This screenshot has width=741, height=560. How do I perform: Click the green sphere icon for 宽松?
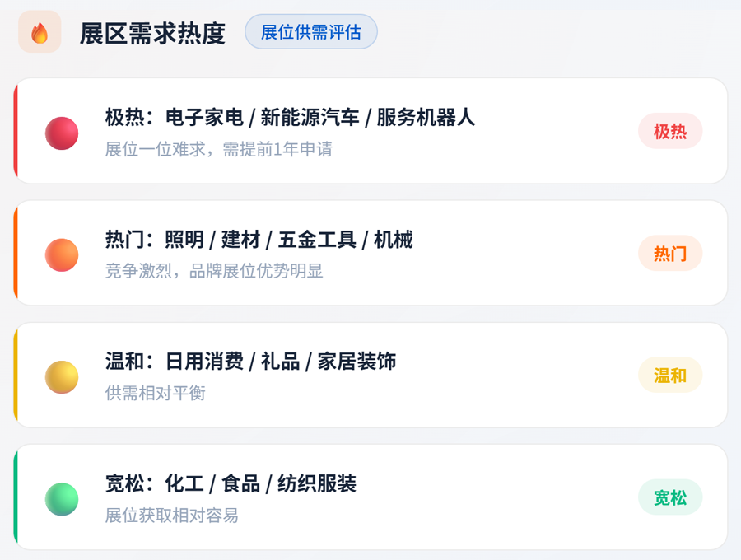(62, 499)
